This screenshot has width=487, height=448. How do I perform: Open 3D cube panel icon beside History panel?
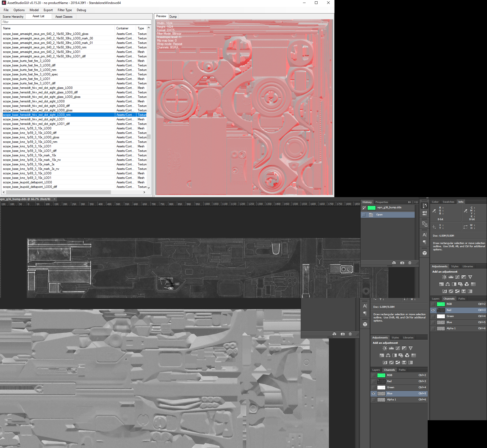pos(425,253)
